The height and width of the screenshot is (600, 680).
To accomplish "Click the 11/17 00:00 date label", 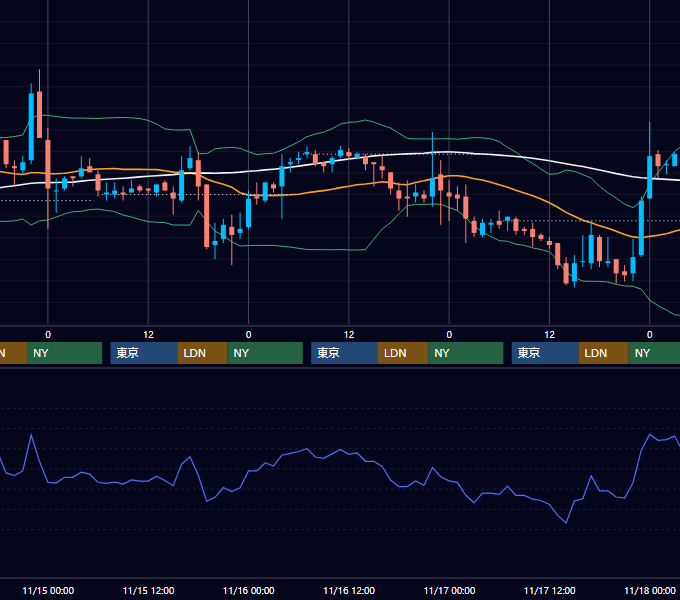I will tap(449, 590).
